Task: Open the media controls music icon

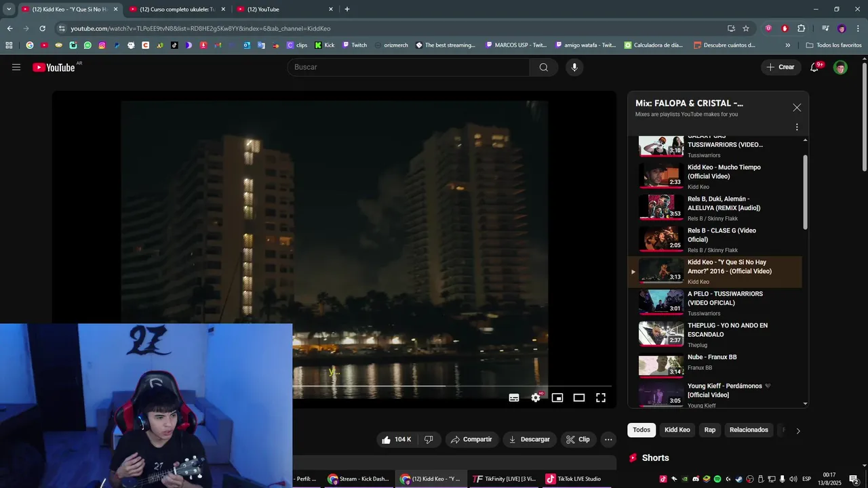Action: [x=825, y=28]
